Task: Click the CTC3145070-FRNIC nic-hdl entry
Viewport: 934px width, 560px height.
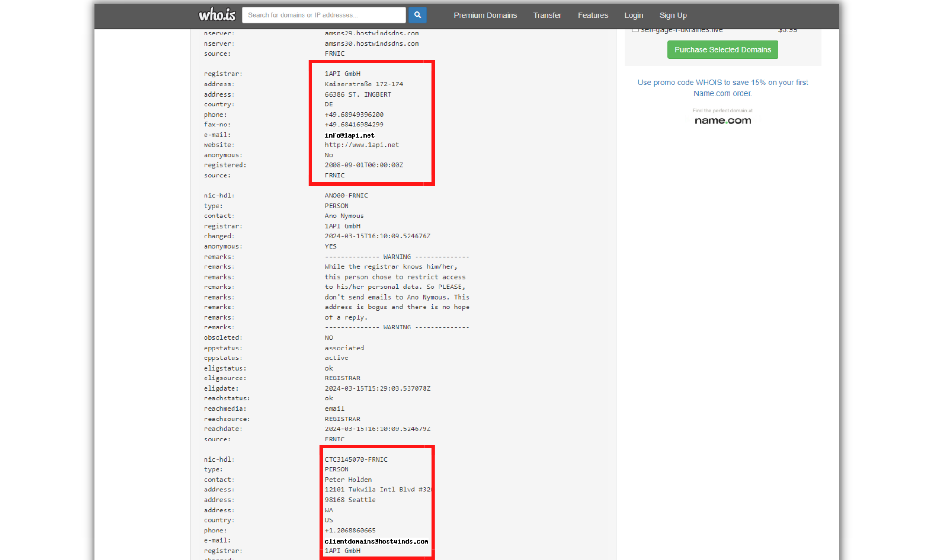Action: [x=356, y=459]
